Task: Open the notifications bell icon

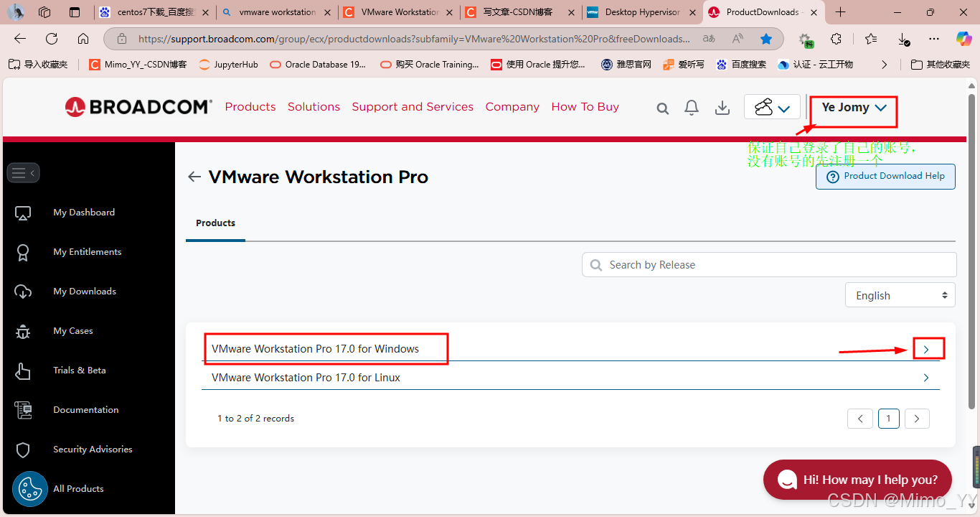Action: [x=692, y=108]
